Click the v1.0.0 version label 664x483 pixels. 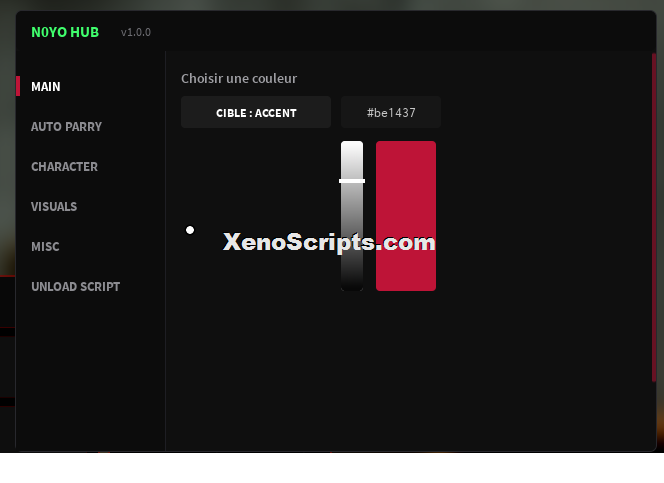point(136,32)
